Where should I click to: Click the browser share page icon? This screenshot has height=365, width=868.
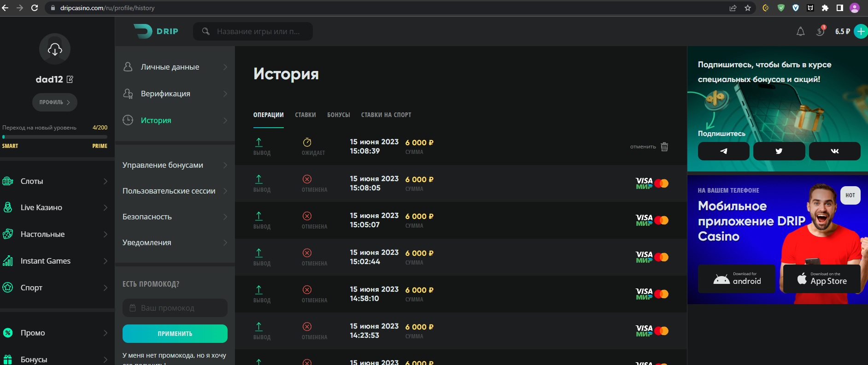733,8
